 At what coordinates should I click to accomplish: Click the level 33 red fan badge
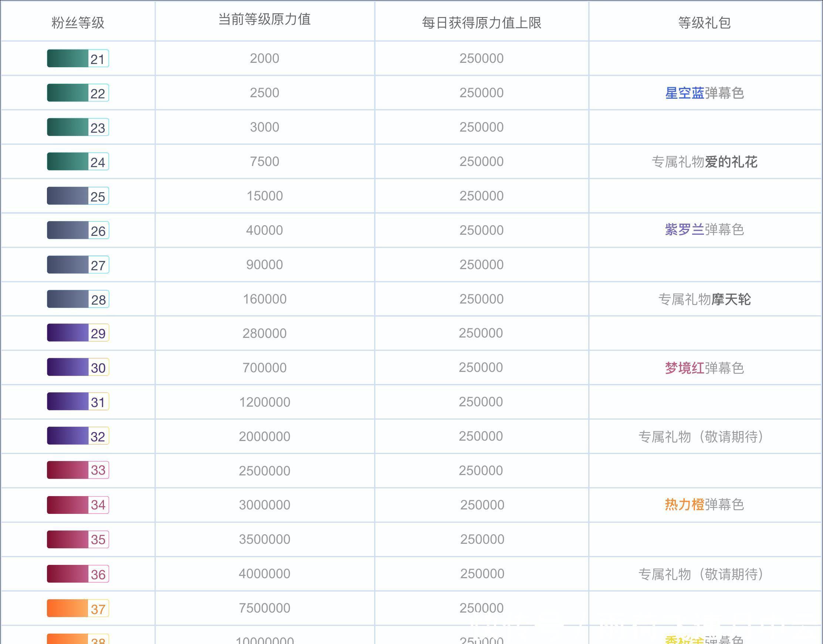coord(77,470)
